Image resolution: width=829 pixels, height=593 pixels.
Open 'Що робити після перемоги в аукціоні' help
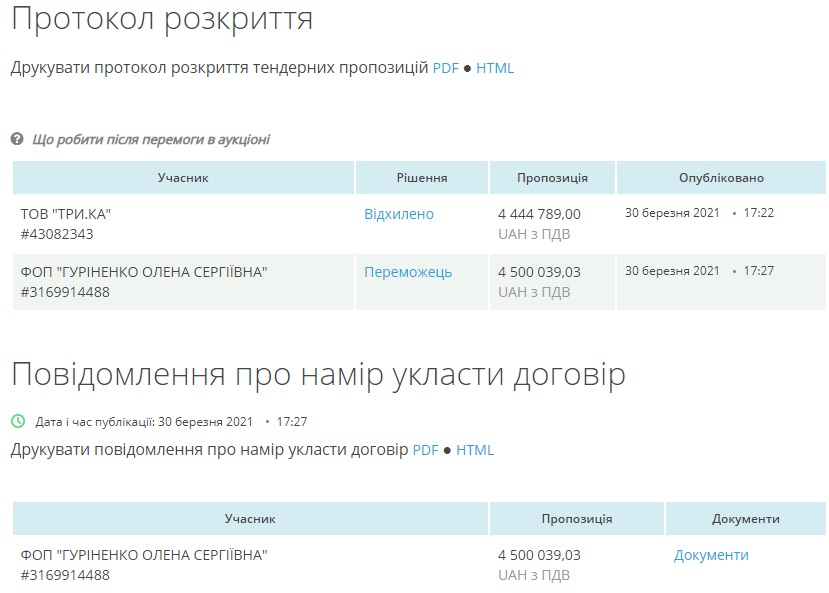point(151,140)
